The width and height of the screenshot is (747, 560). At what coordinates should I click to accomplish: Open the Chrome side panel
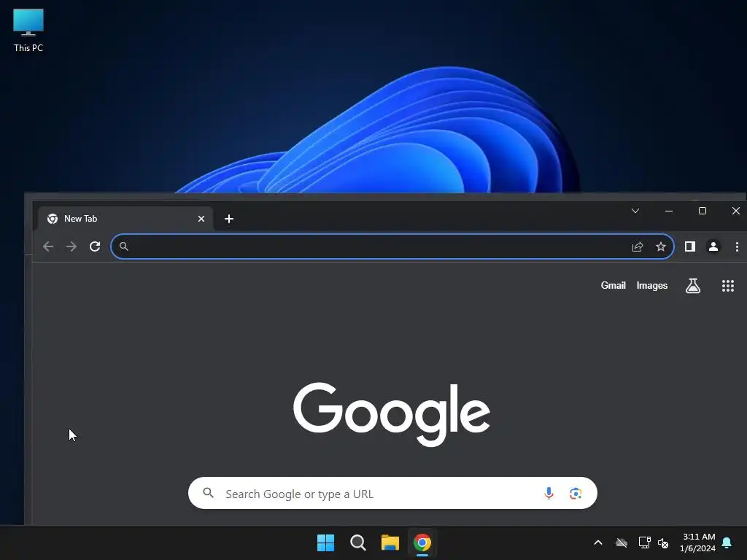coord(690,246)
